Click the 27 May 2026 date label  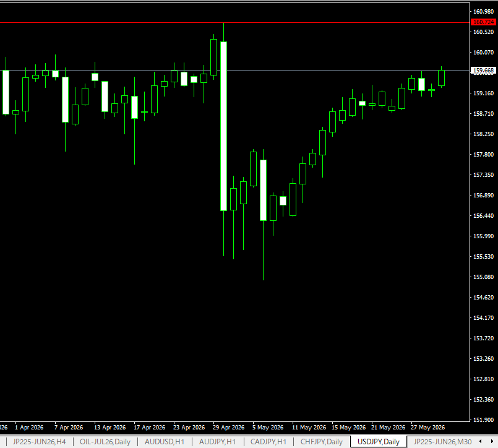click(x=428, y=428)
